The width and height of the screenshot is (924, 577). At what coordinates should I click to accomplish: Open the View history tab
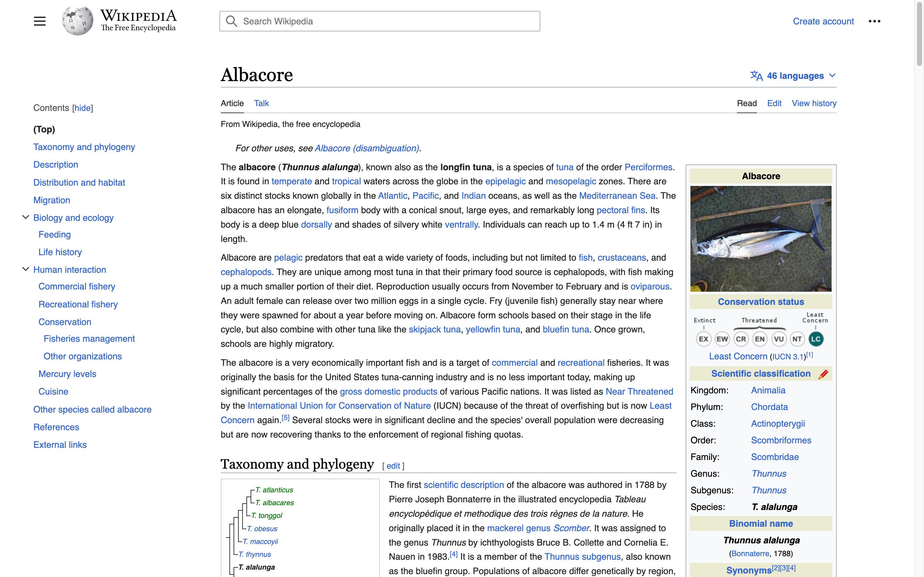pyautogui.click(x=814, y=103)
